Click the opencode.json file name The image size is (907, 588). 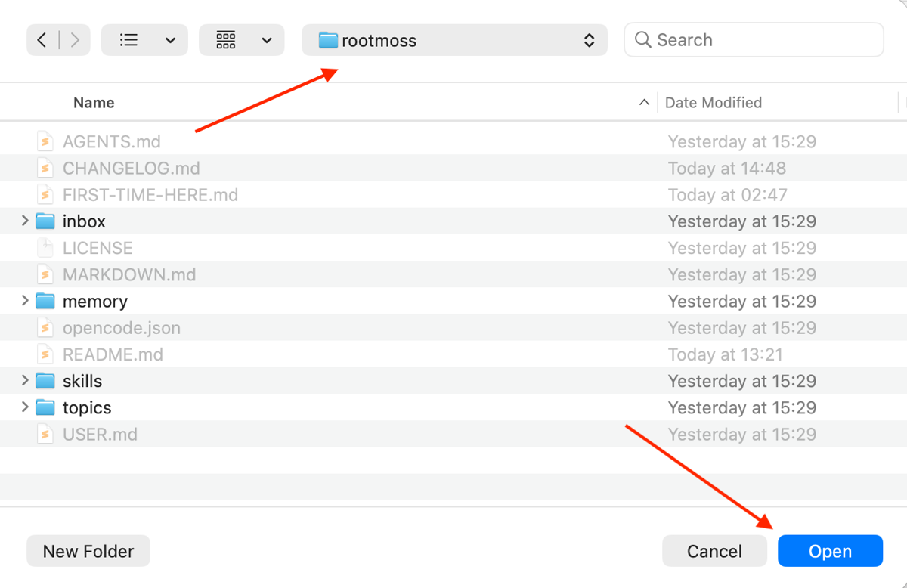coord(122,328)
